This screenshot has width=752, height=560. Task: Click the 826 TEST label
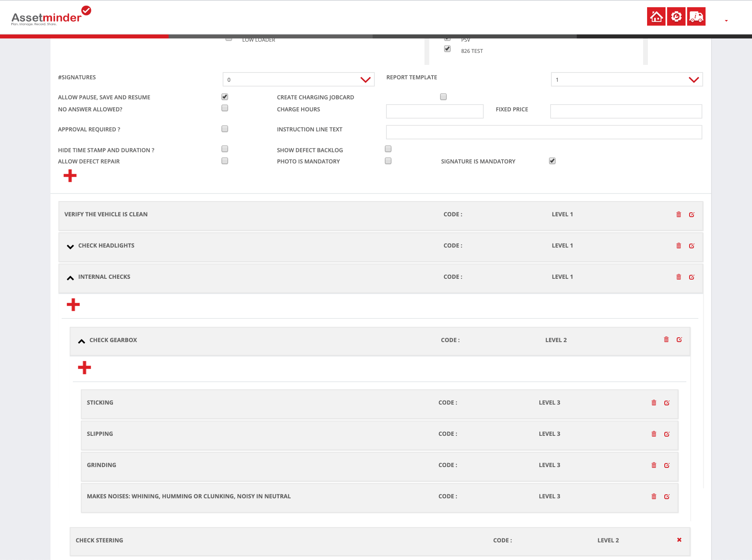click(472, 51)
